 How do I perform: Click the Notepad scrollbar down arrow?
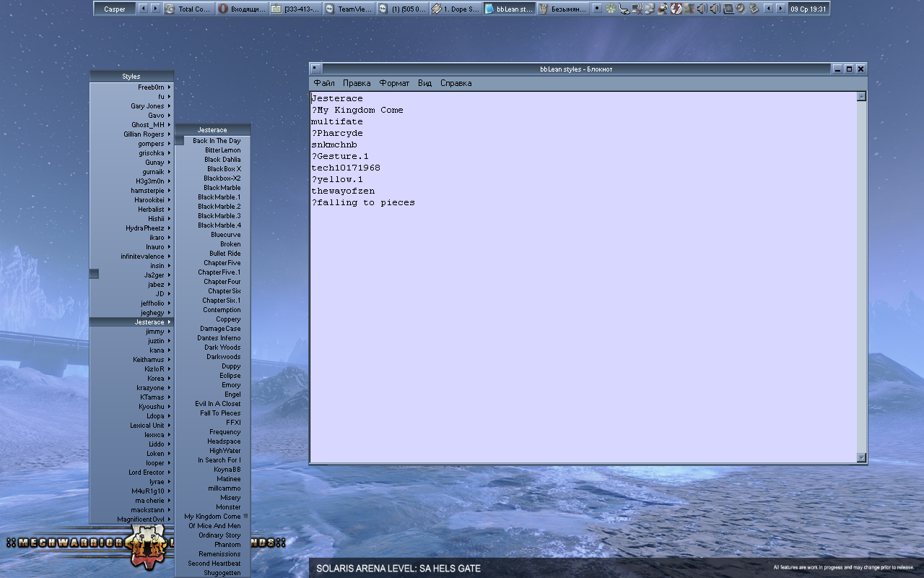click(860, 457)
